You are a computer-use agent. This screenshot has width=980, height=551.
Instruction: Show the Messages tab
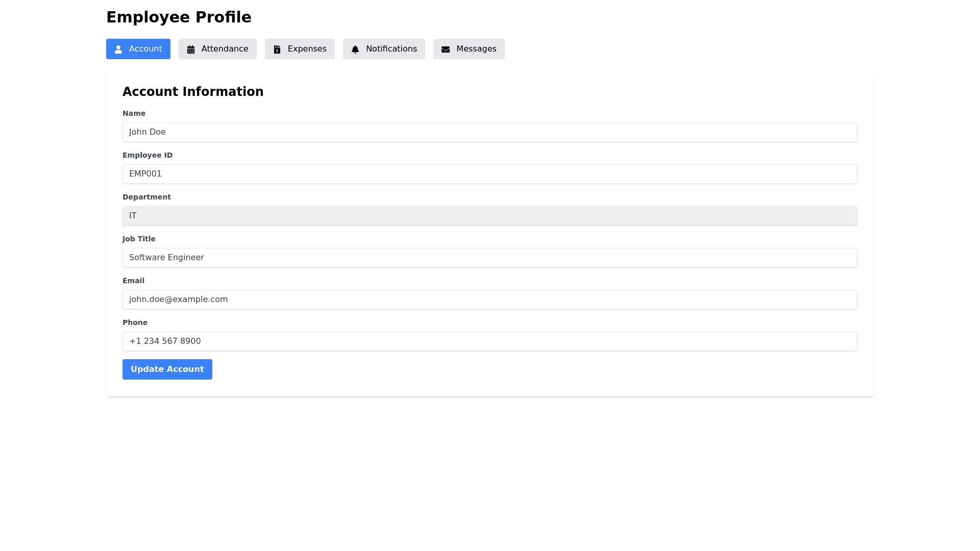[x=476, y=49]
